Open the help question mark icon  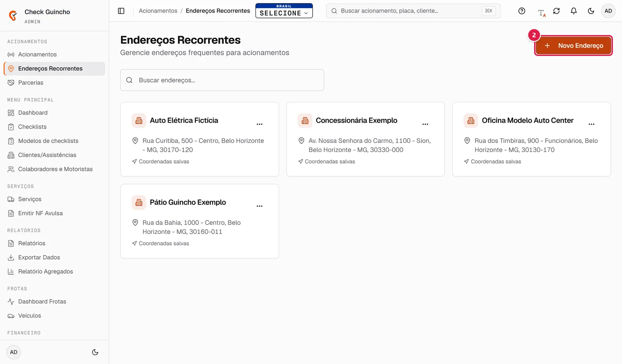click(522, 11)
